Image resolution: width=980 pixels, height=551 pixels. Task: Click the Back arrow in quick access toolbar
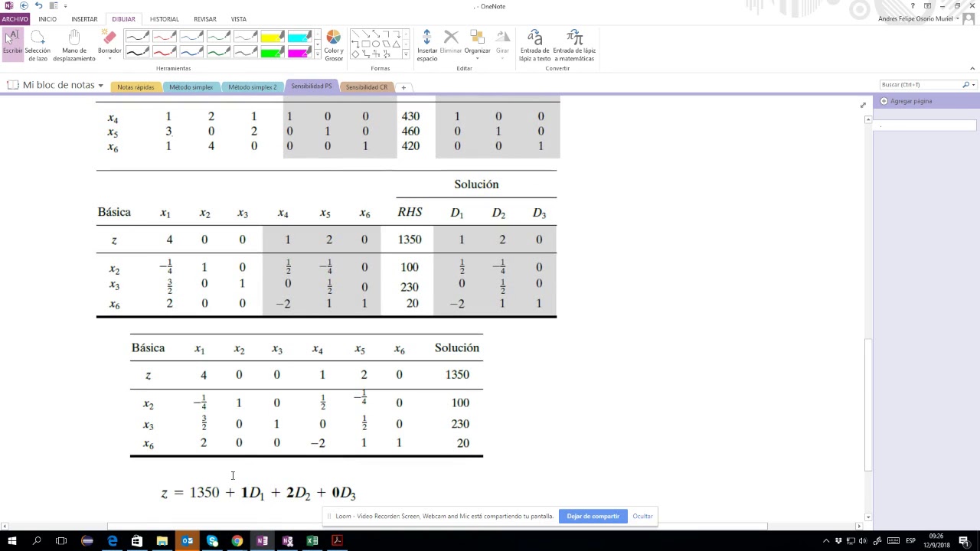tap(24, 6)
